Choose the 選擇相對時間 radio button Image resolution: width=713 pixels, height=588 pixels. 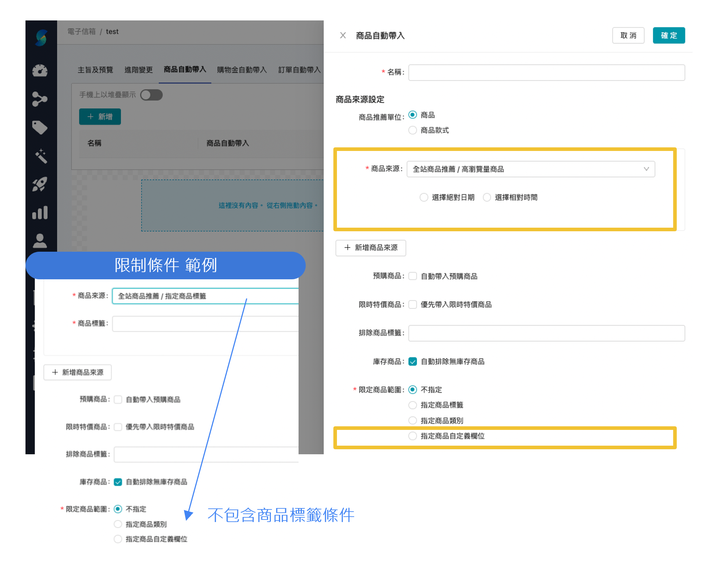point(487,197)
